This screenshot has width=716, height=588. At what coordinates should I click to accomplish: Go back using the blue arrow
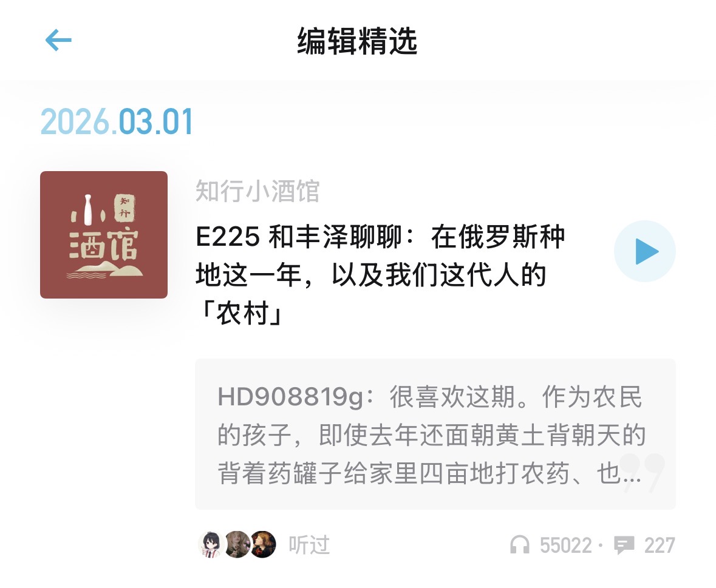click(58, 40)
